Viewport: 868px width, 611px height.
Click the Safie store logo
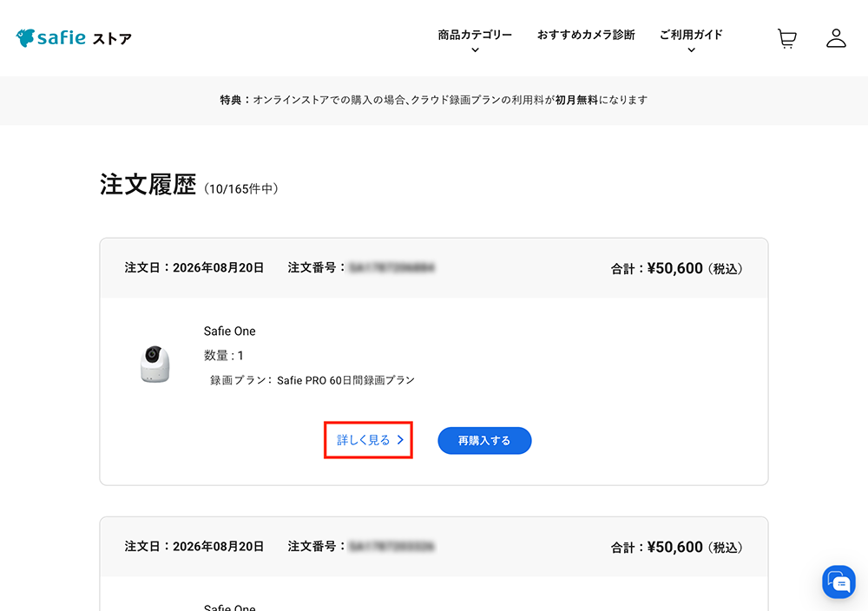[74, 38]
